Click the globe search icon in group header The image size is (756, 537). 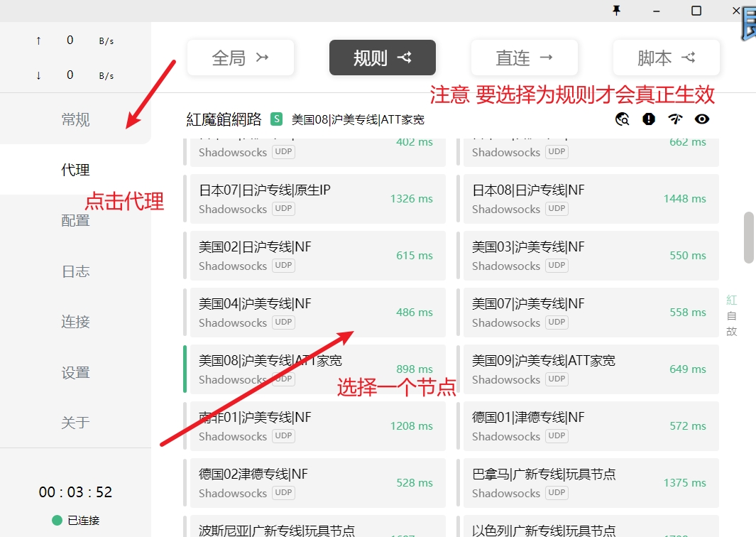623,119
